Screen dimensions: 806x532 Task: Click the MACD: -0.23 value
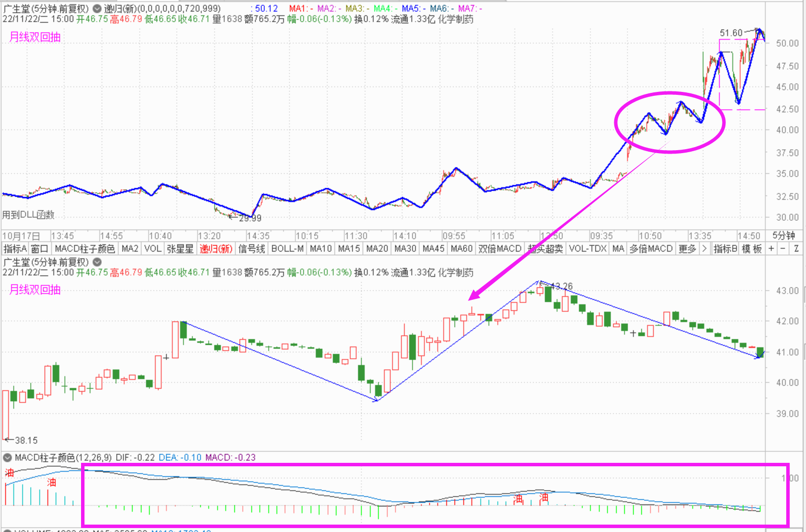pyautogui.click(x=230, y=457)
